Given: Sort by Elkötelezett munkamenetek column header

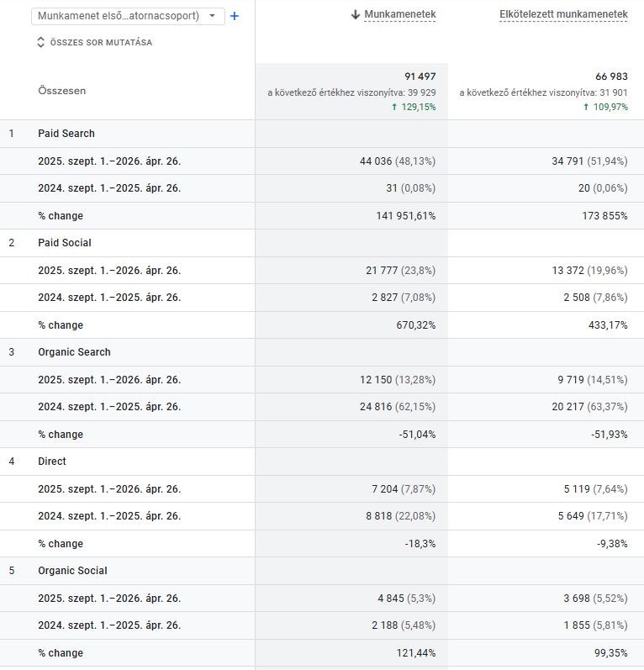Looking at the screenshot, I should point(563,14).
